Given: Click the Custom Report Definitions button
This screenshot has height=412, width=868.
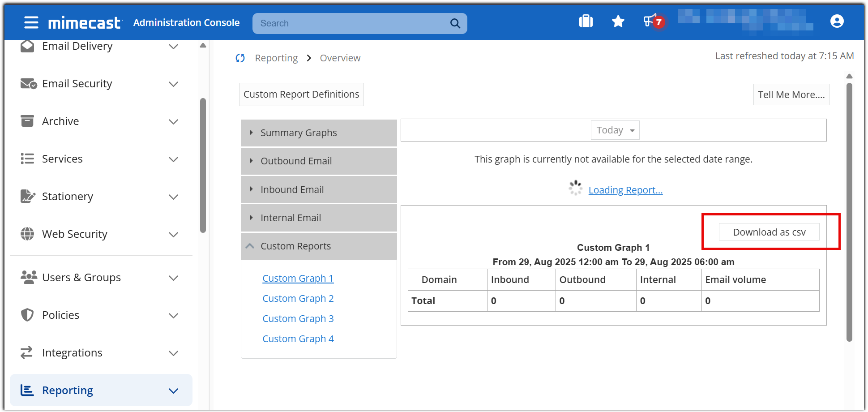Looking at the screenshot, I should coord(301,94).
